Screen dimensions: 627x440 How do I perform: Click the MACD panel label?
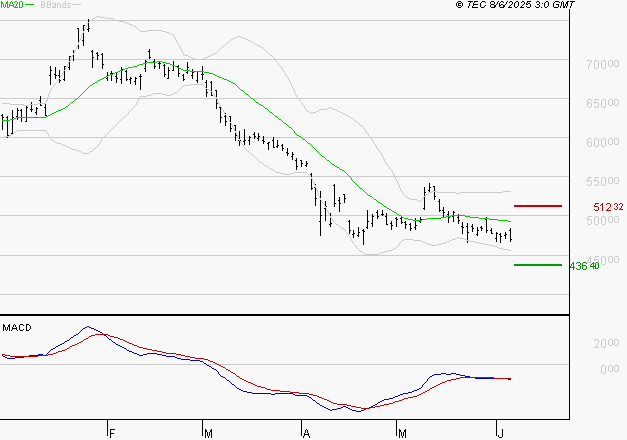[x=17, y=328]
